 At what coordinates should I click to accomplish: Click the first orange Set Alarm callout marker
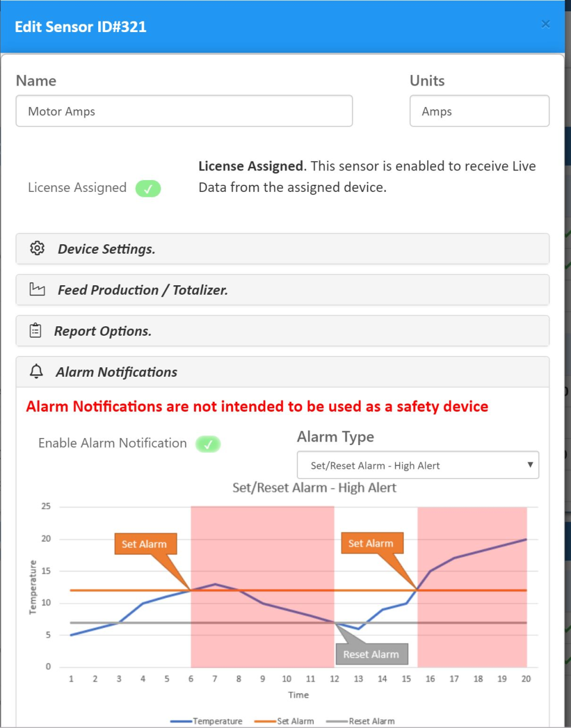(x=145, y=544)
